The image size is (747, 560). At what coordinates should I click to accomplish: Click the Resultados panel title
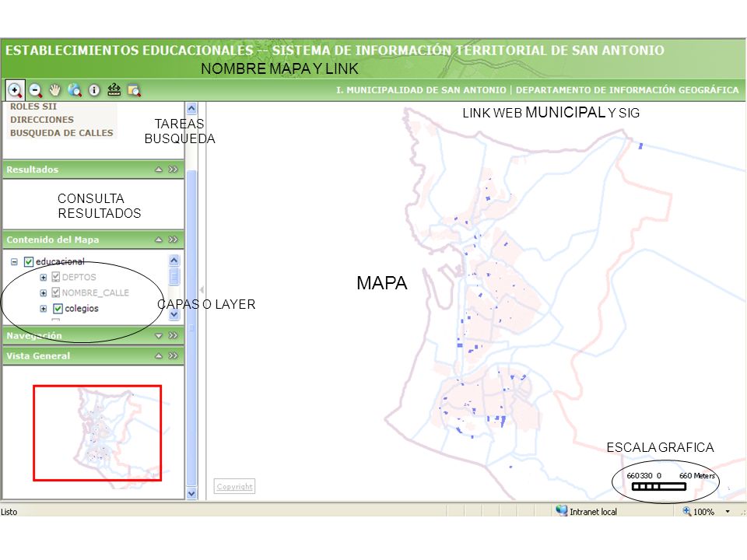pos(33,170)
